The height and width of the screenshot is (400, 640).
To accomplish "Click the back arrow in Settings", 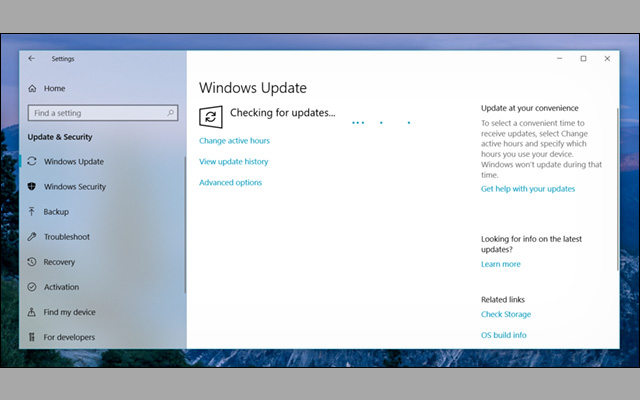I will [32, 58].
